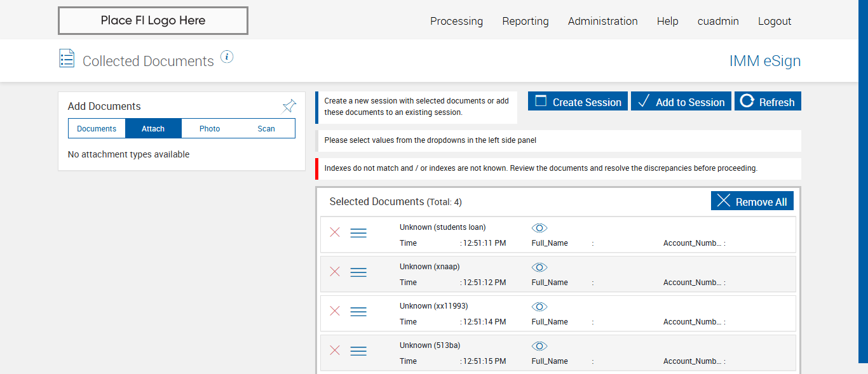Image resolution: width=868 pixels, height=374 pixels.
Task: Remove the students loan document with X
Action: 335,232
